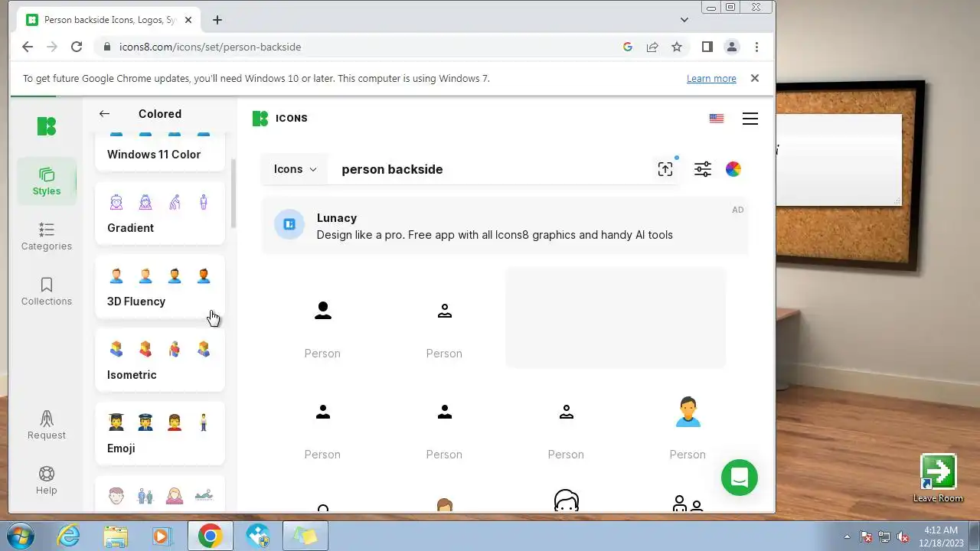Open the Chrome profile avatar
980x551 pixels.
click(x=732, y=47)
